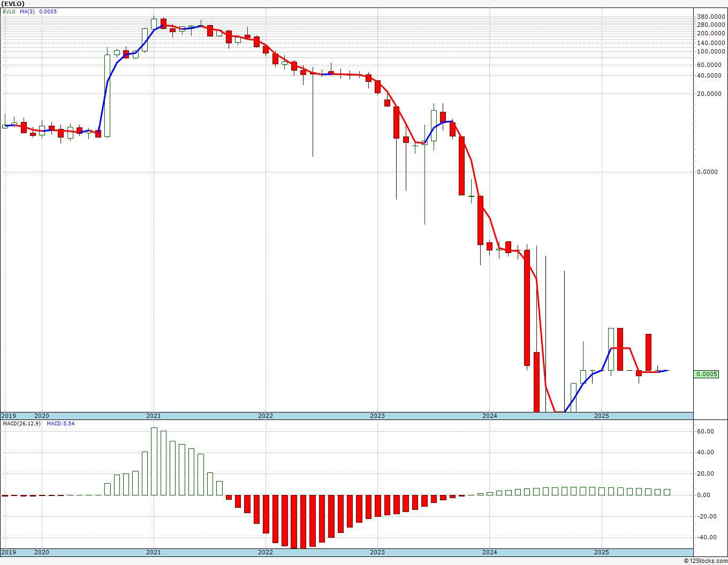Click the blue 0.0005 value after MA(3)
Image resolution: width=728 pixels, height=565 pixels.
[48, 11]
